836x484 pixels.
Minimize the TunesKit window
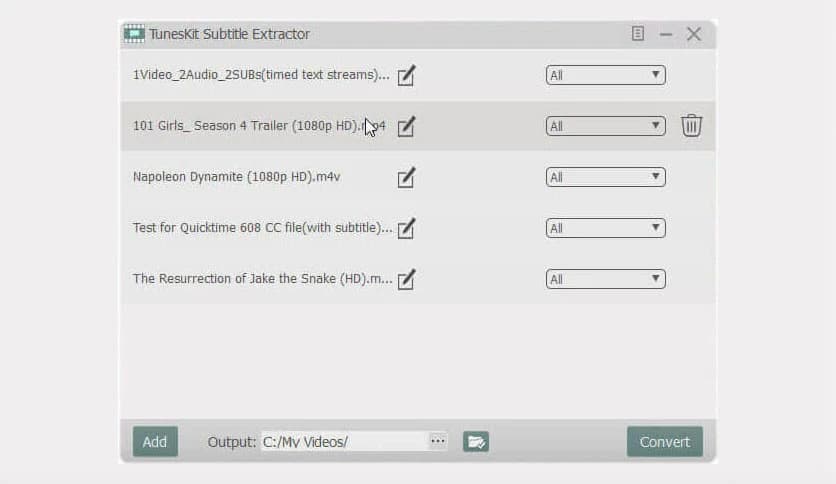[x=665, y=34]
